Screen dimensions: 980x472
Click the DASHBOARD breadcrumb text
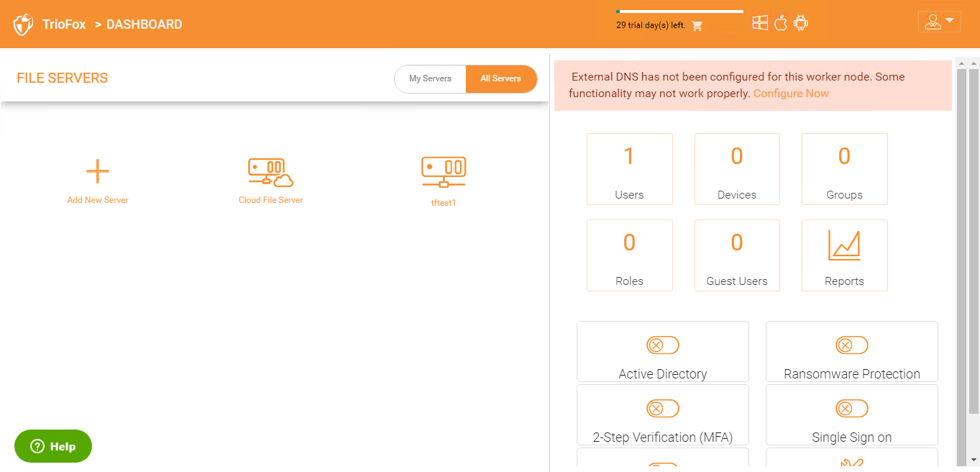145,24
